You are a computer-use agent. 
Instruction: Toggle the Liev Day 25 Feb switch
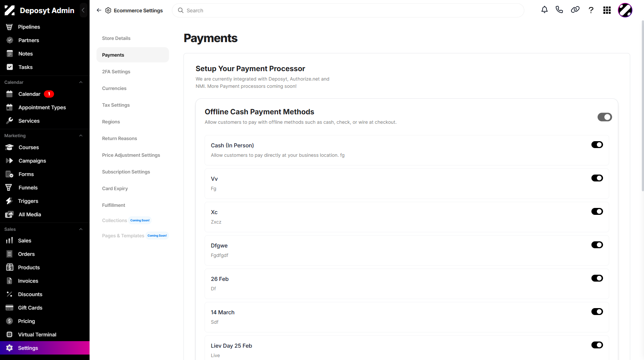pos(597,345)
